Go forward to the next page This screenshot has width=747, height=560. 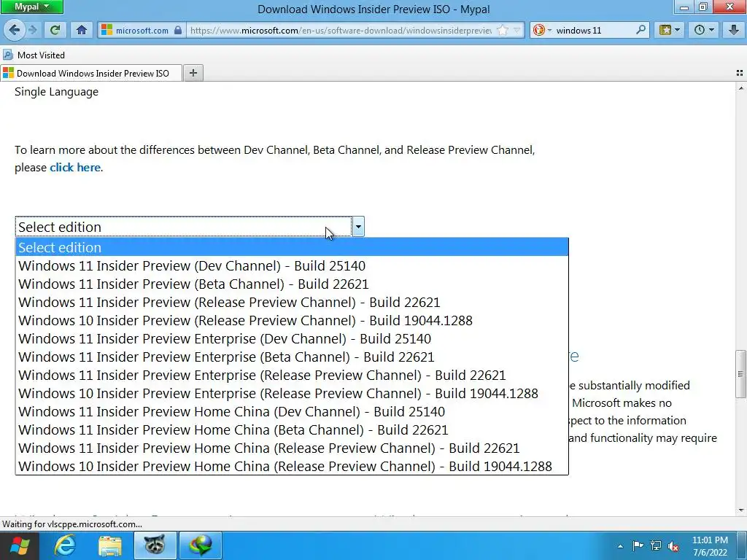coord(32,31)
